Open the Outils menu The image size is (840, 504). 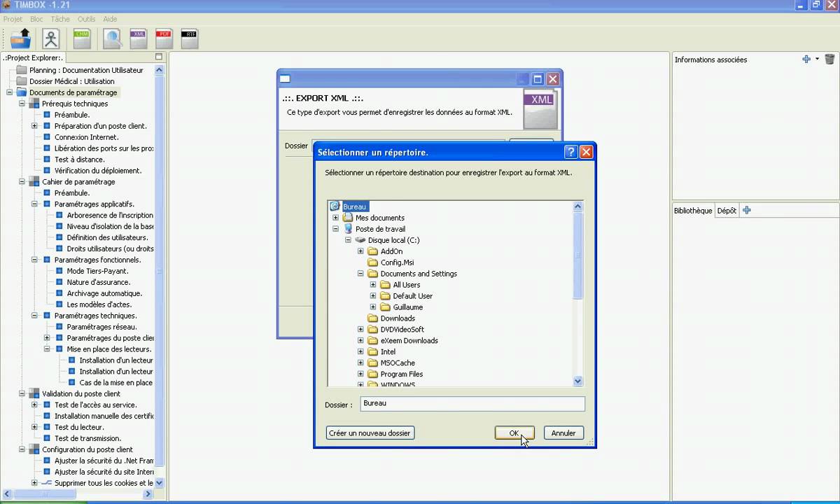tap(86, 19)
